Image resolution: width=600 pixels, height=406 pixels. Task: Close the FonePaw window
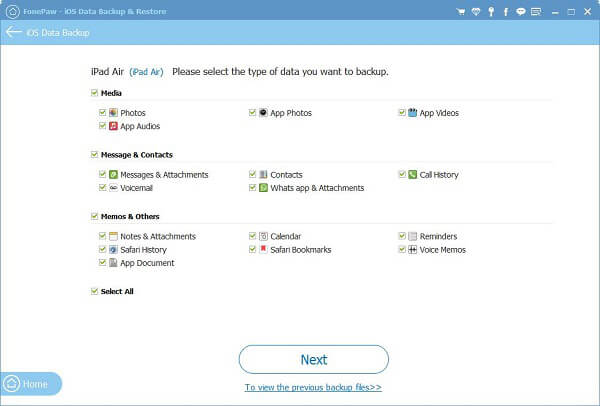(x=588, y=12)
